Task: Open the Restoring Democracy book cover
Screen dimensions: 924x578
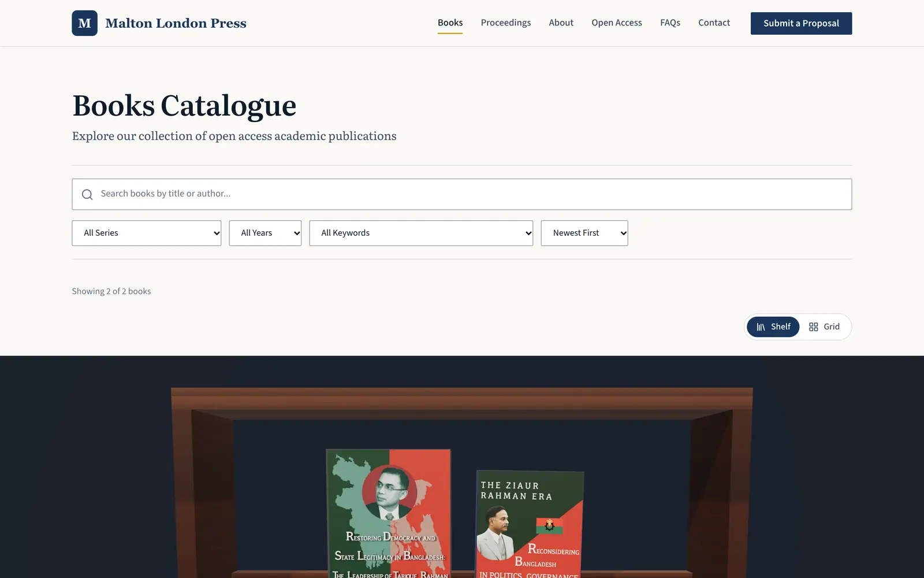Action: pos(389,513)
